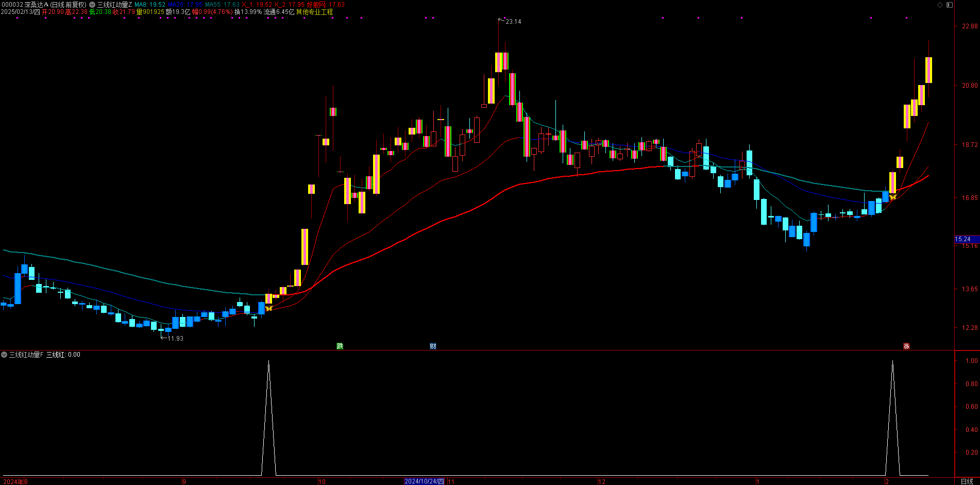This screenshot has height=485, width=980.
Task: Click the 2024年8 time axis label
Action: [x=15, y=481]
